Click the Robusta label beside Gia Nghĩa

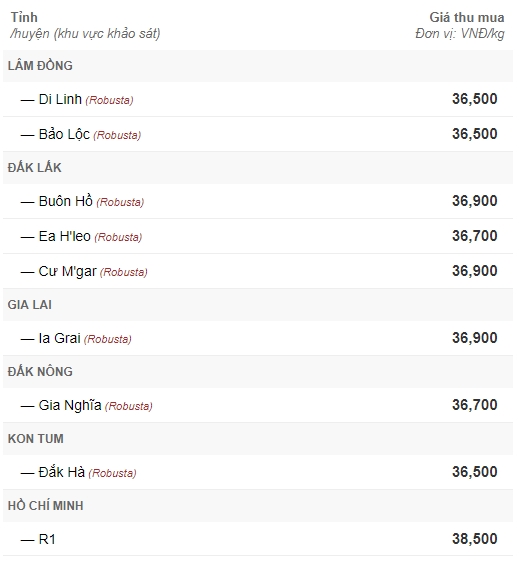(129, 406)
